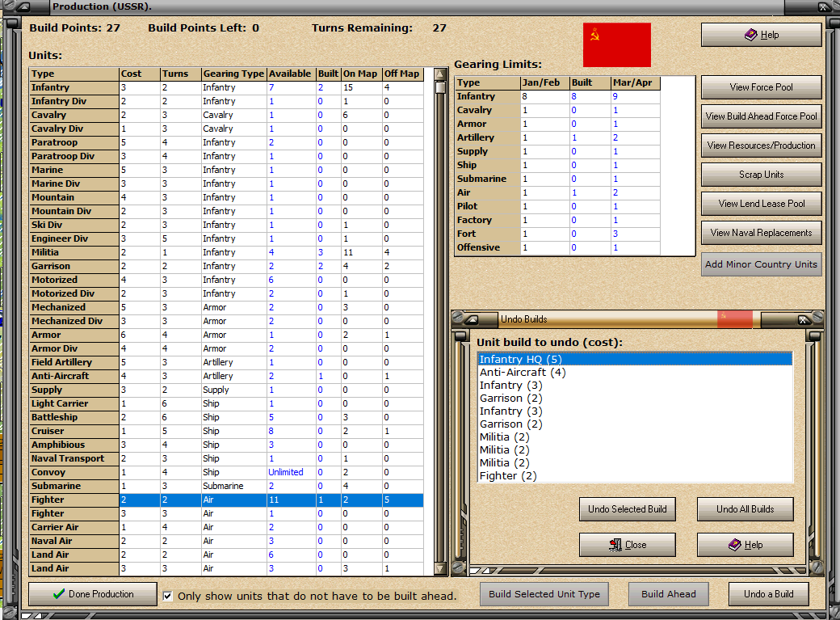Open Help from the top right button
Screen dimensions: 840x620
[x=761, y=35]
